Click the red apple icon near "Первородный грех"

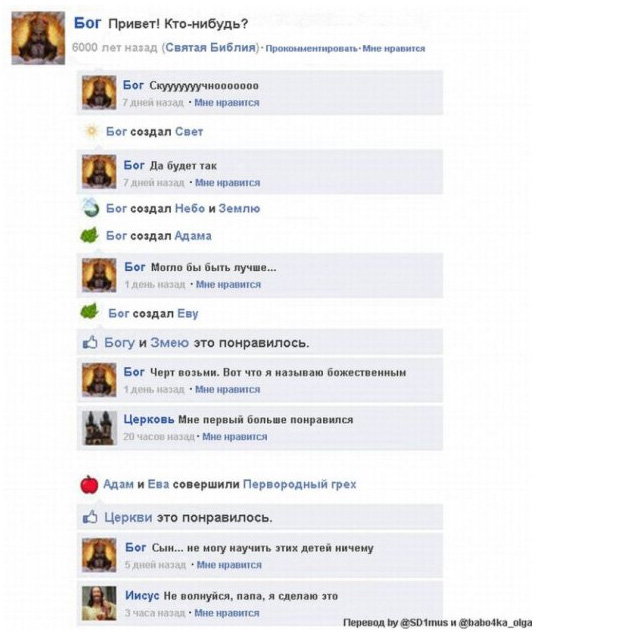(89, 484)
